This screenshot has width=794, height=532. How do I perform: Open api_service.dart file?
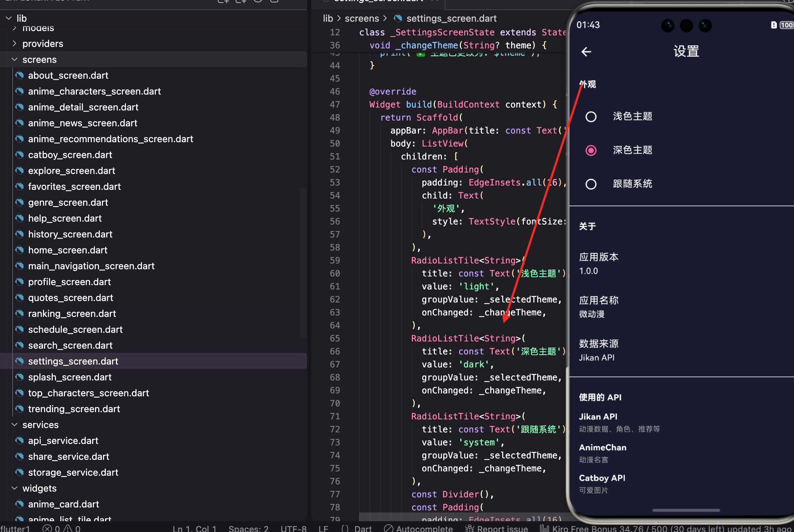pos(63,441)
